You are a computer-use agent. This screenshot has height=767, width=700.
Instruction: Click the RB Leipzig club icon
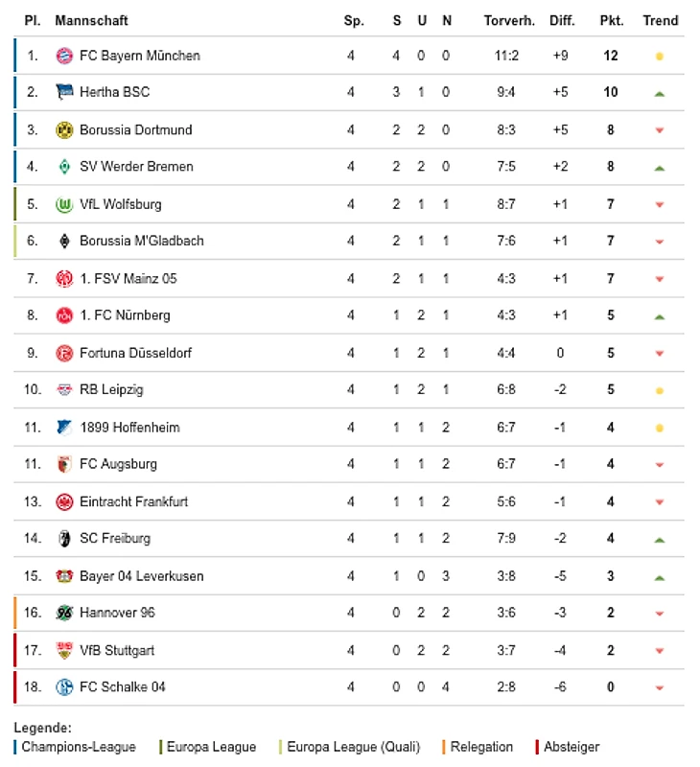click(64, 390)
